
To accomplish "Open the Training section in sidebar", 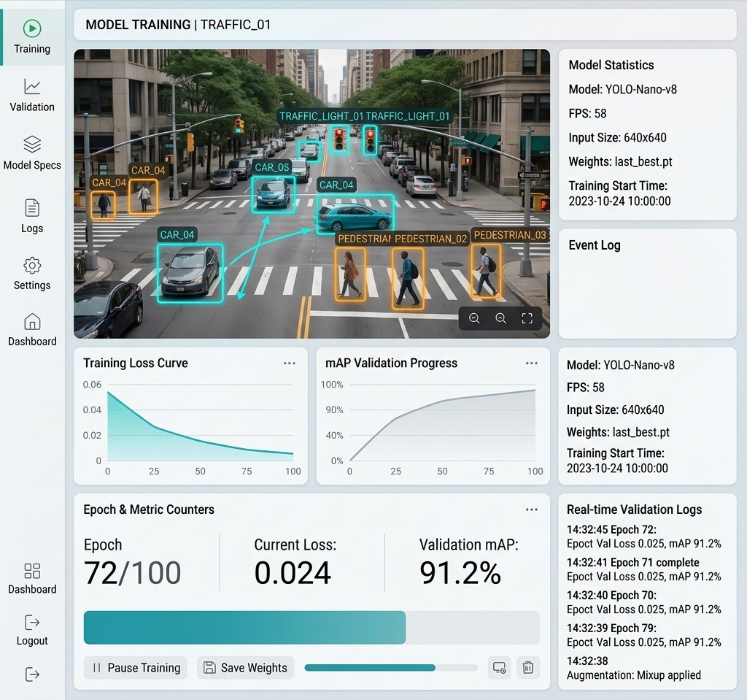I will pos(32,37).
